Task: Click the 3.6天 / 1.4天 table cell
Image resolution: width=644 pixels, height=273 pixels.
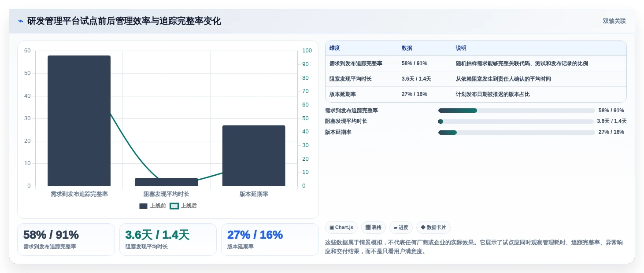Action: [x=416, y=79]
